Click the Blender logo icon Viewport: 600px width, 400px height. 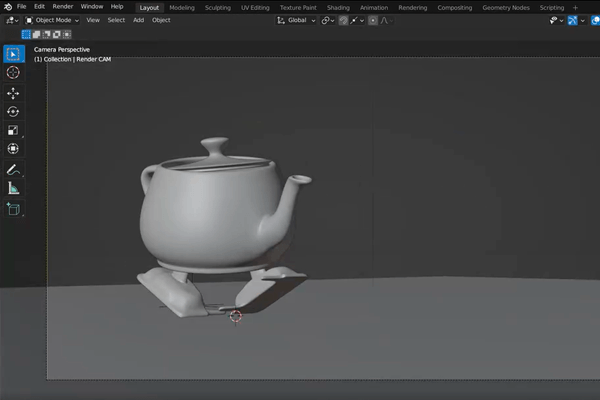click(x=8, y=7)
